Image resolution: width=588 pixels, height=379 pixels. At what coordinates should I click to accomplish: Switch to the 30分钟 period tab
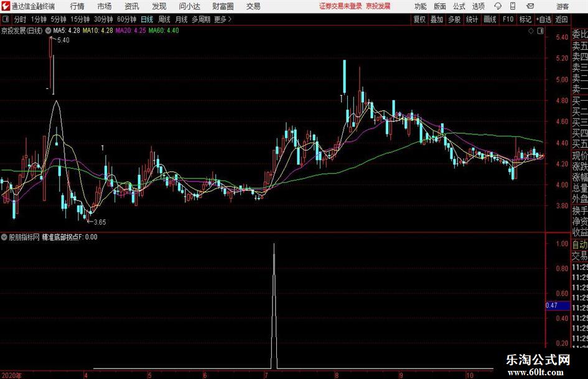pos(103,19)
